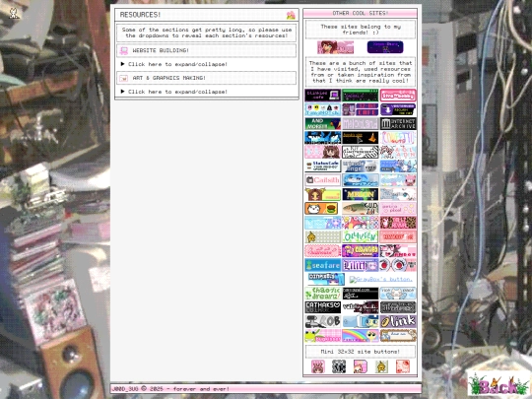This screenshot has height=399, width=532.
Task: Click the Back button with grass graphic
Action: coord(499,385)
